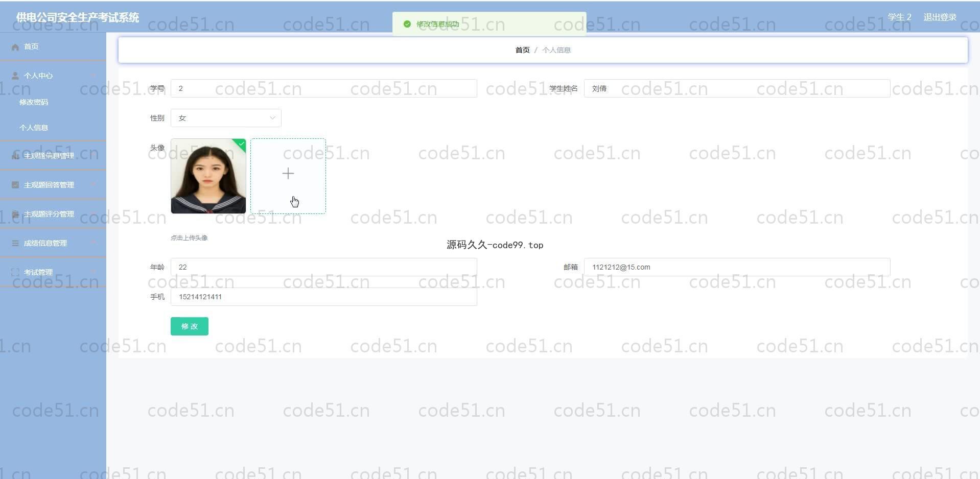Click the home icon beside 首页
The image size is (980, 479).
click(x=15, y=47)
